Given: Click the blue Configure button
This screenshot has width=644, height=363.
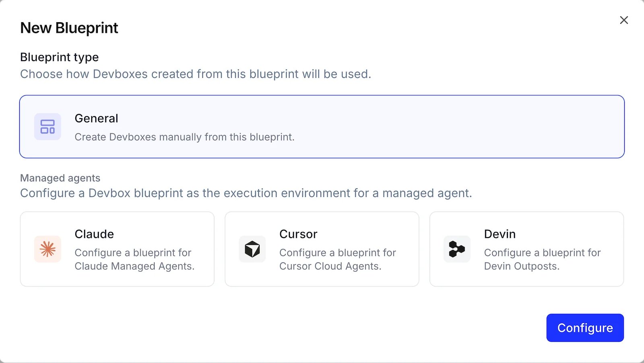Looking at the screenshot, I should click(585, 328).
